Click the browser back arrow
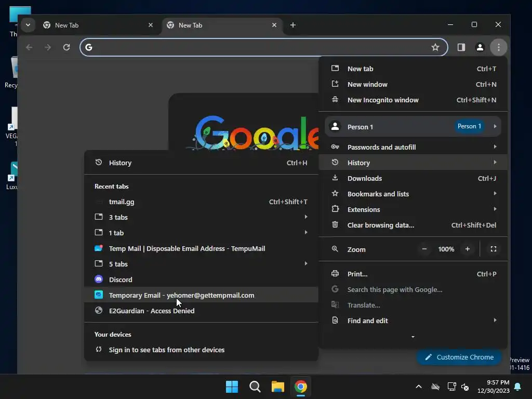 tap(29, 47)
